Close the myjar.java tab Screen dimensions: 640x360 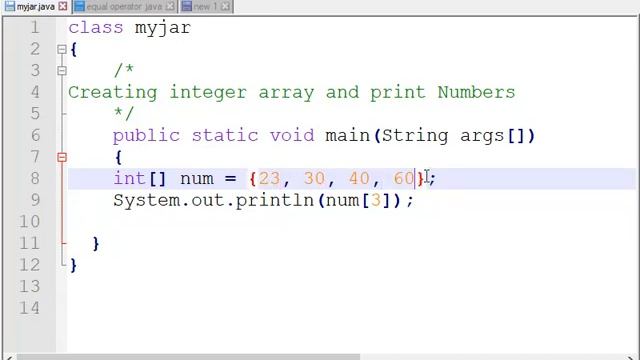click(62, 7)
